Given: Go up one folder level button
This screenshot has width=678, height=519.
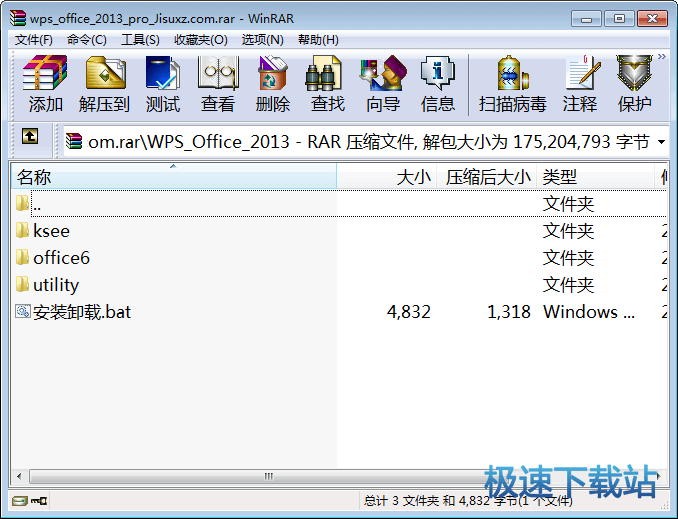Looking at the screenshot, I should (30, 136).
